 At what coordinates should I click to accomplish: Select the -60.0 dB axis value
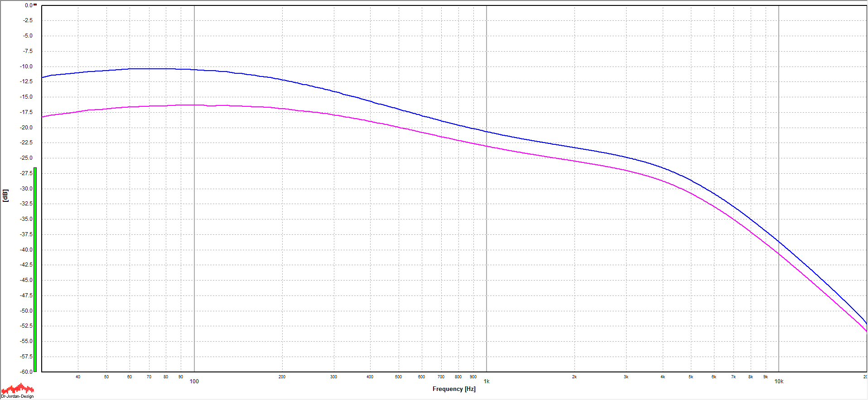point(26,372)
